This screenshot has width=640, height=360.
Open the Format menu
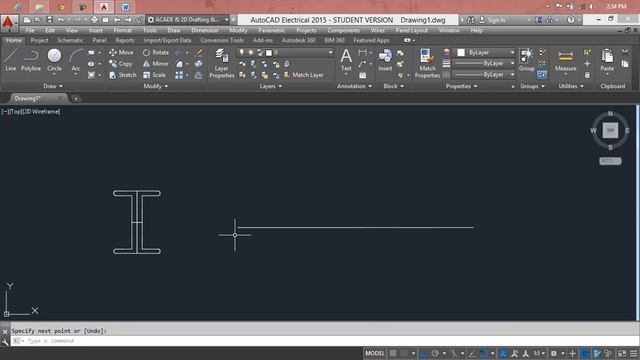pos(122,30)
